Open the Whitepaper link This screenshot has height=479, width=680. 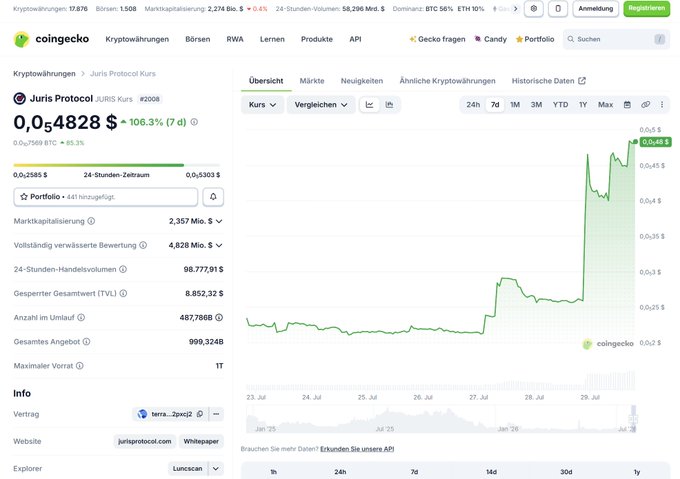(201, 441)
